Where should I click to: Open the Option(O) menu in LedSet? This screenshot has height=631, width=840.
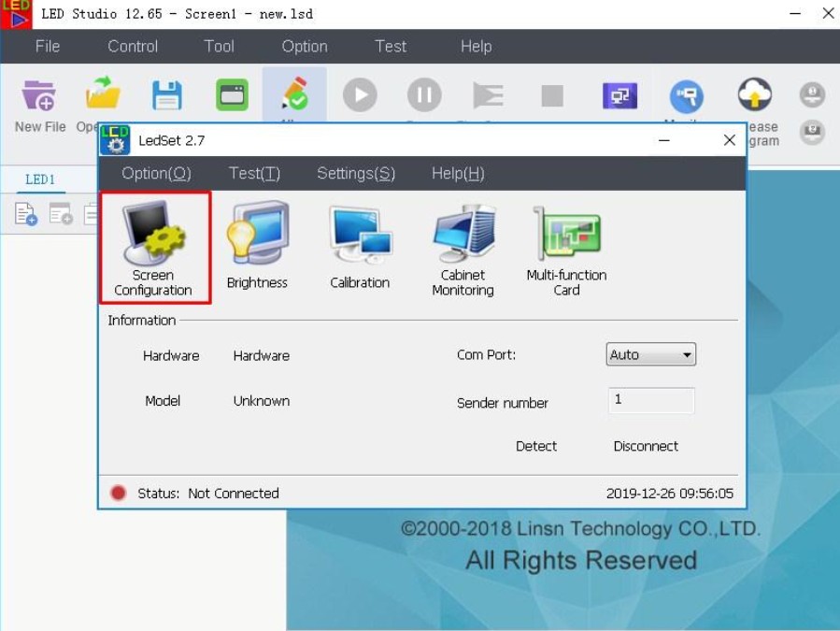pyautogui.click(x=156, y=173)
